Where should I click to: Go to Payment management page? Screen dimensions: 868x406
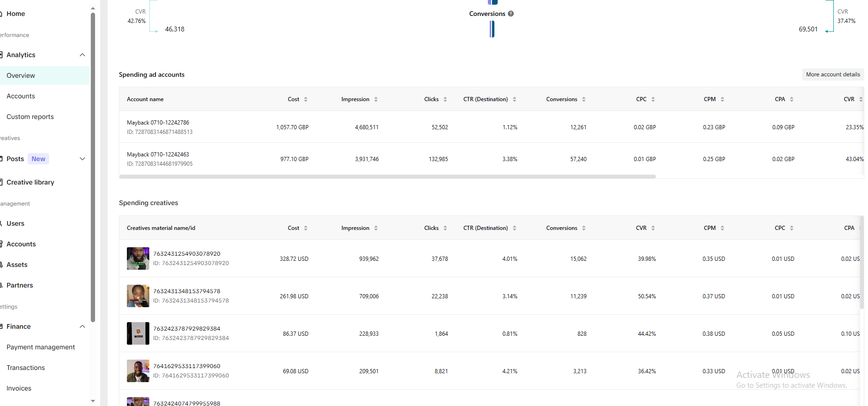coord(41,347)
